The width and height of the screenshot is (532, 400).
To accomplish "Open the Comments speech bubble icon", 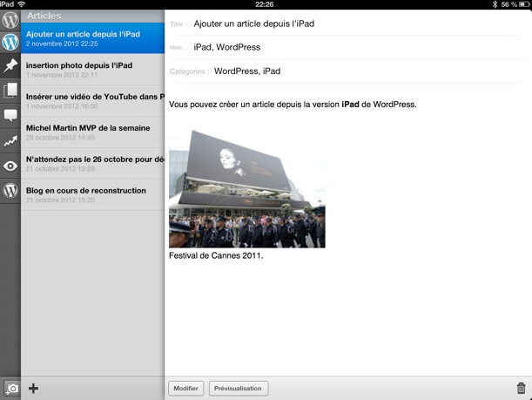I will click(x=10, y=116).
